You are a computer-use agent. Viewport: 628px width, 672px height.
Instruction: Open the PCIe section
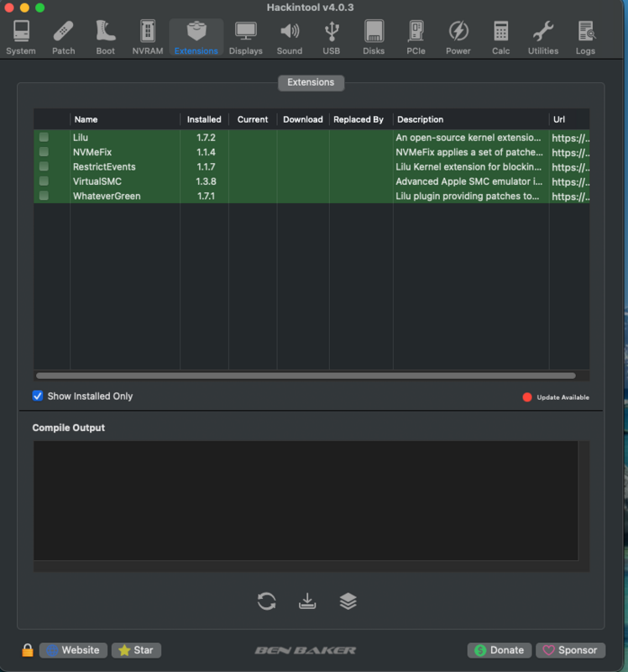pos(416,38)
